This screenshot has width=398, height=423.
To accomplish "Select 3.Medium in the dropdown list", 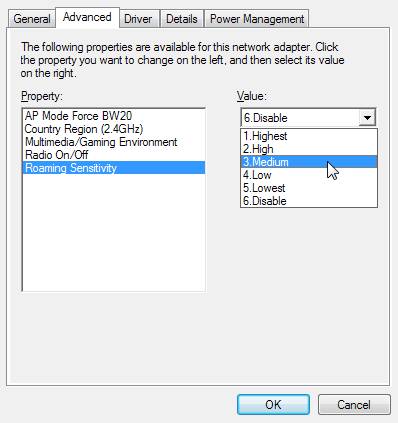I will point(309,162).
